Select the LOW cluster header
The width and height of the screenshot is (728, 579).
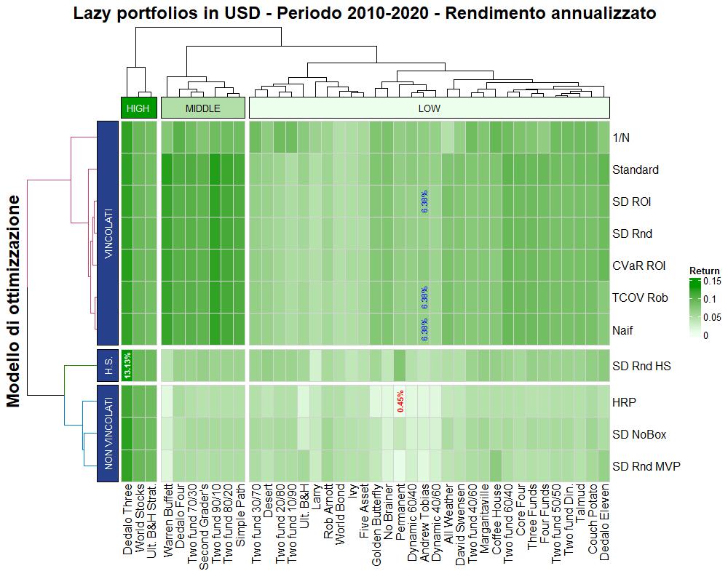click(x=430, y=108)
